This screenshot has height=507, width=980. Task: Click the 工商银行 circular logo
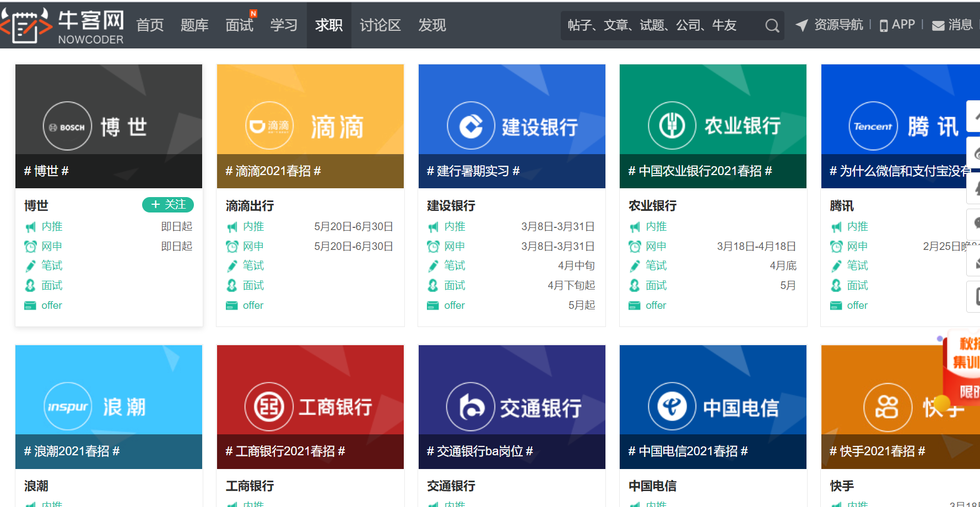coord(269,407)
